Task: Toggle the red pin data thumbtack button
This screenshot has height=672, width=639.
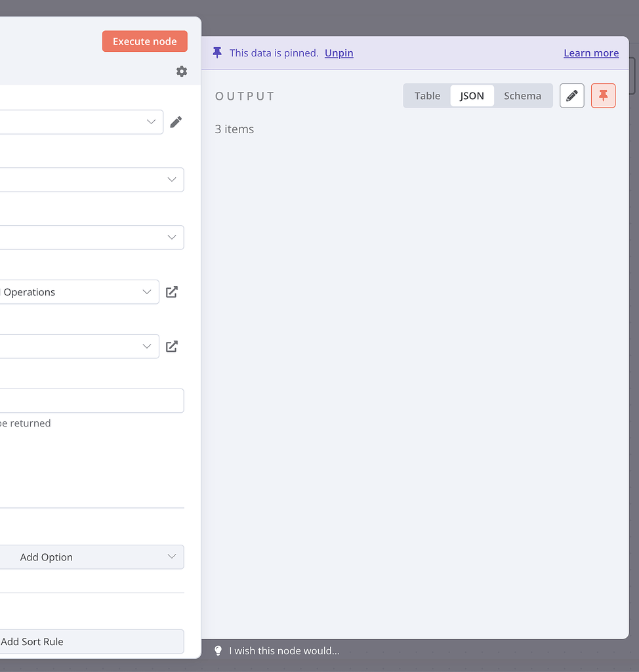Action: 603,95
